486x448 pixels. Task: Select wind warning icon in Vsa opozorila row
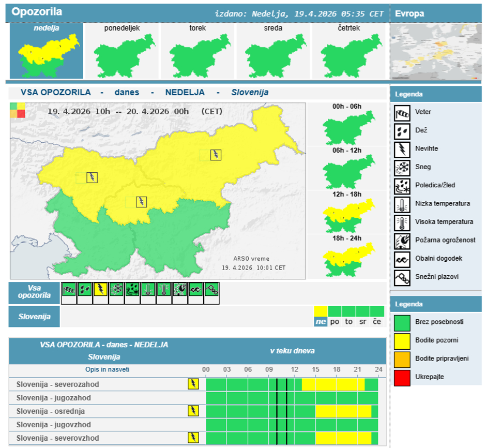point(69,290)
